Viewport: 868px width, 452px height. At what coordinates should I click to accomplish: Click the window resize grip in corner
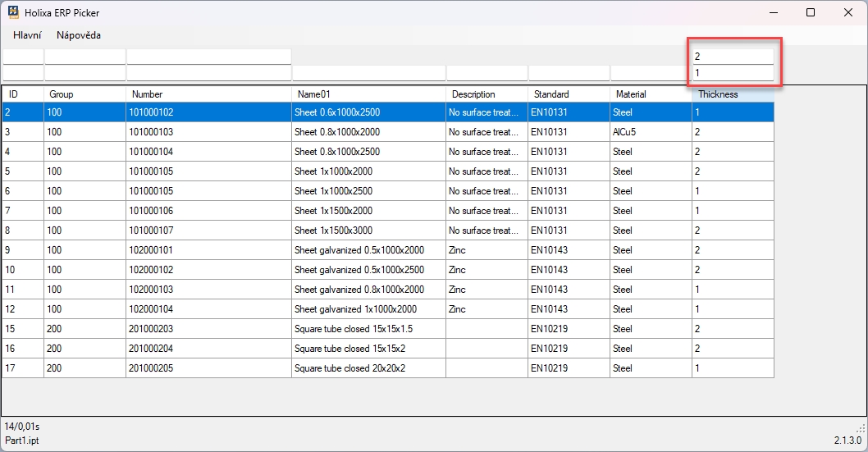[x=861, y=428]
